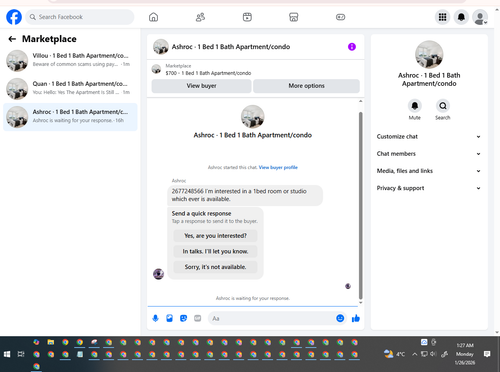This screenshot has width=500, height=372.
Task: Click the purple conversation info icon
Action: coord(352,47)
